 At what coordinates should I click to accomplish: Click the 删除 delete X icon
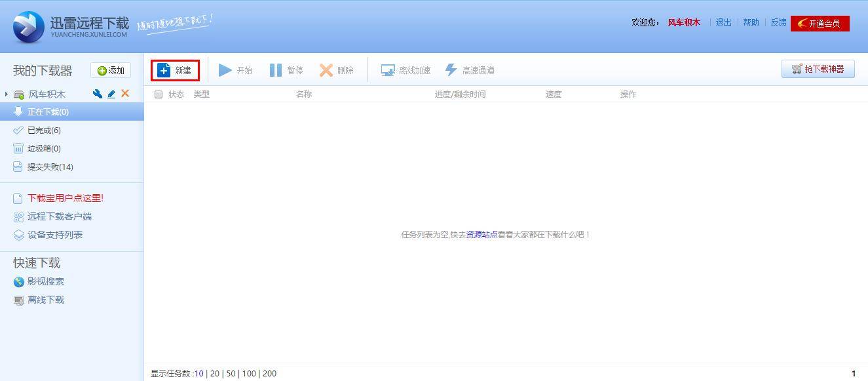click(326, 70)
